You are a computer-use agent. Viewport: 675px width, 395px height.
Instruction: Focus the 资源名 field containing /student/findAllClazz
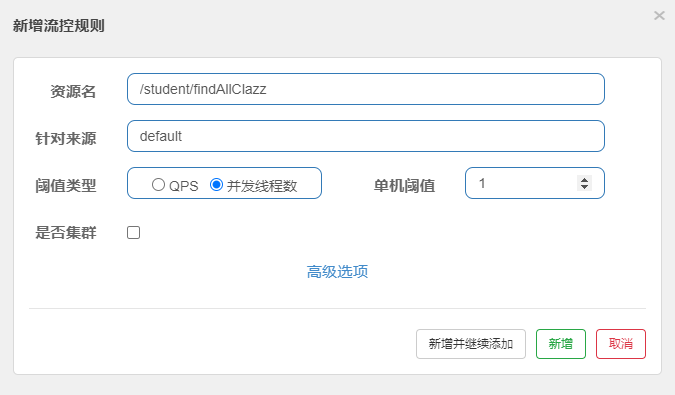coord(366,89)
